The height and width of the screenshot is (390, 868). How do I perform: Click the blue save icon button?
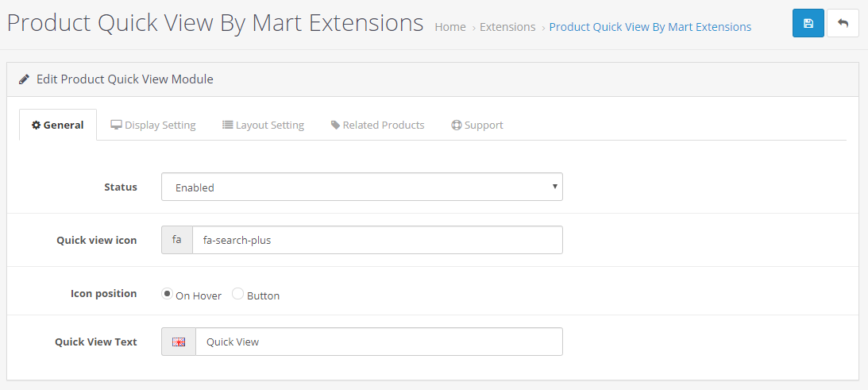808,23
